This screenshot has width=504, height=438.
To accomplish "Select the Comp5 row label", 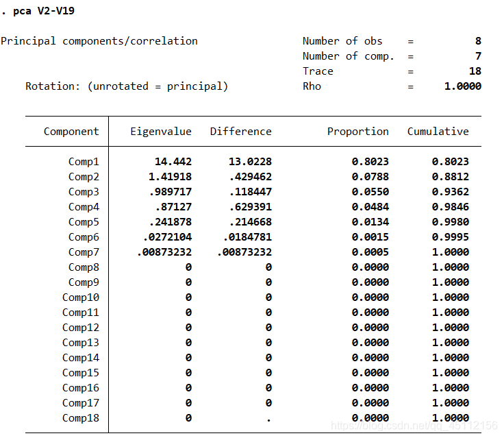I will 84,222.
